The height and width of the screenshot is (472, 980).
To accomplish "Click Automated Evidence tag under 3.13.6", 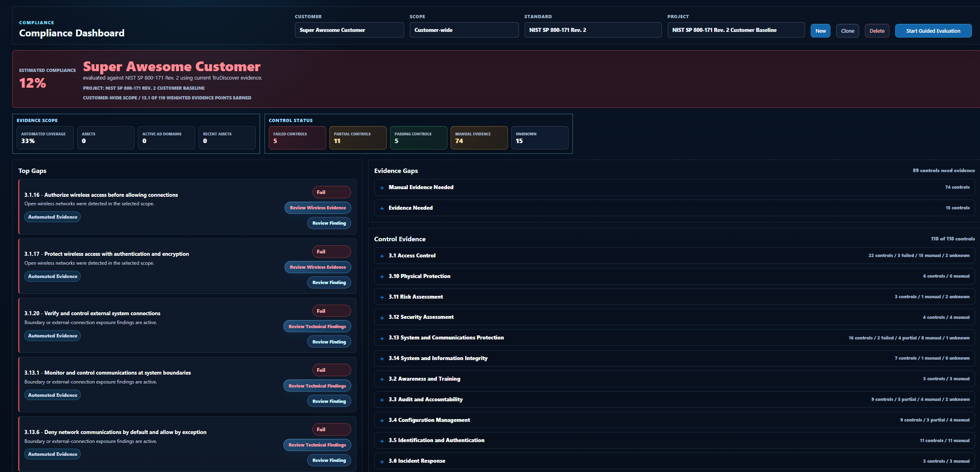I will pos(53,454).
